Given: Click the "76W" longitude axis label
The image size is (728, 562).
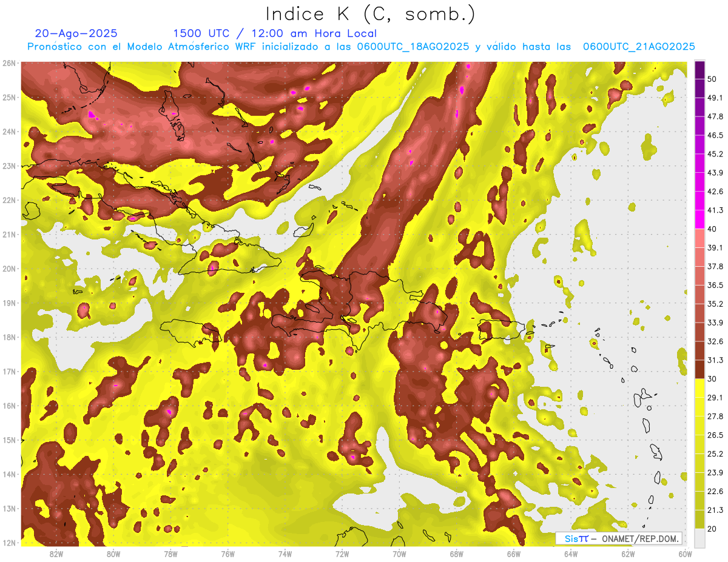Looking at the screenshot, I should (228, 554).
